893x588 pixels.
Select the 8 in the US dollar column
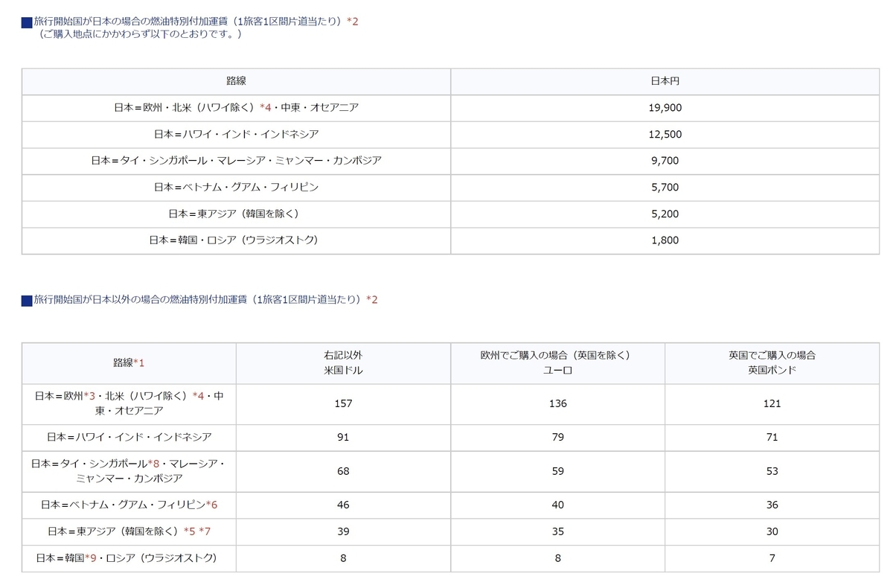click(343, 557)
